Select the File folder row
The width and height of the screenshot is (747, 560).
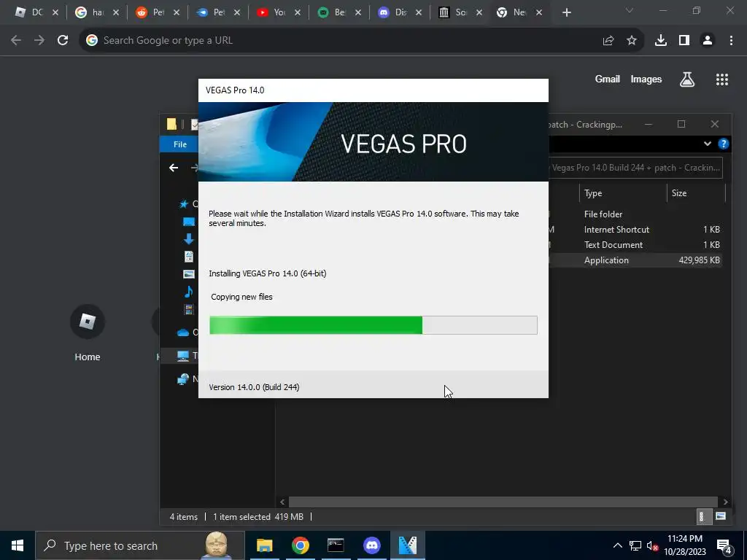pyautogui.click(x=635, y=214)
